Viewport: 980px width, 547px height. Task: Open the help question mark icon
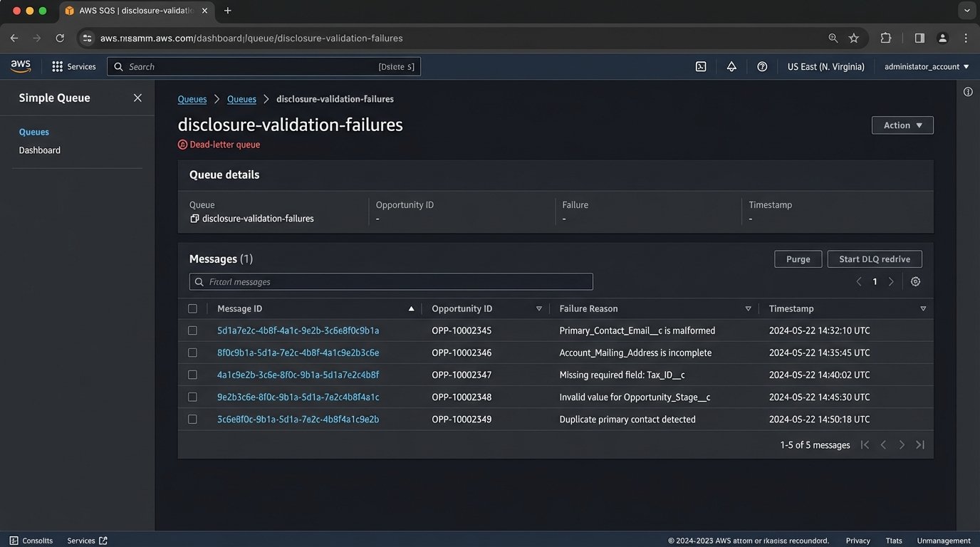762,66
